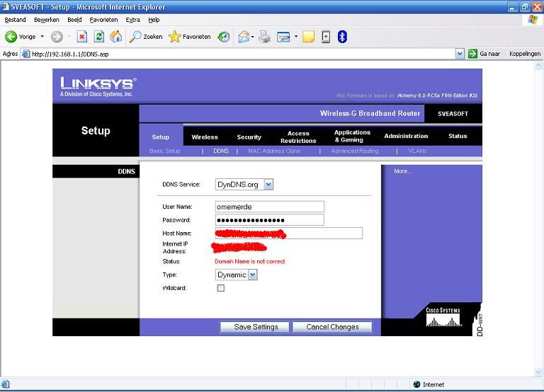Click the scrollbar up arrow
Screen dimensions: 544x392
[538, 65]
